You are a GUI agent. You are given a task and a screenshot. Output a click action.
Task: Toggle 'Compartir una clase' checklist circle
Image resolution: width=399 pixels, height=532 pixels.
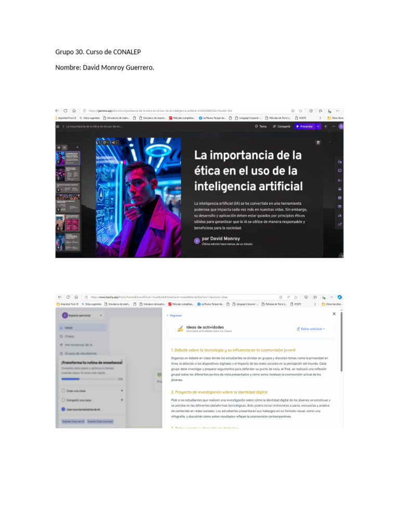point(63,400)
